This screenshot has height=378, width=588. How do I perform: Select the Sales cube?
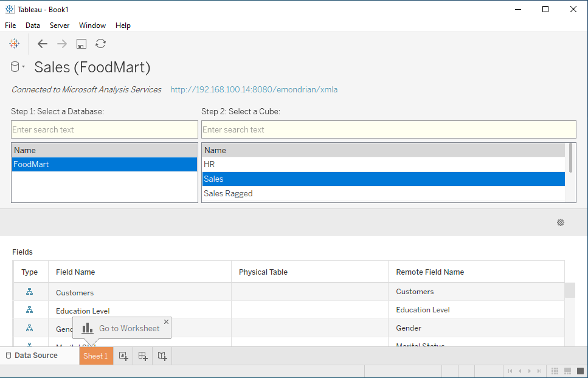[x=384, y=179]
